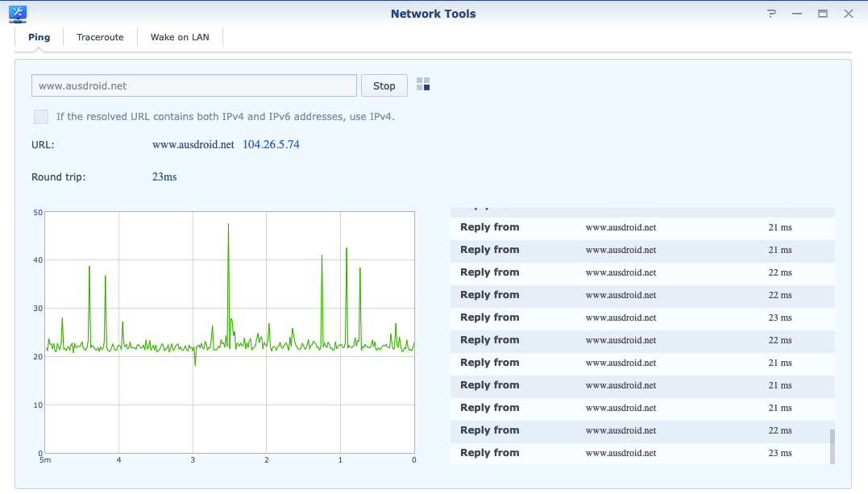Click the 50 label on the chart latency axis
The height and width of the screenshot is (494, 868).
[x=38, y=212]
